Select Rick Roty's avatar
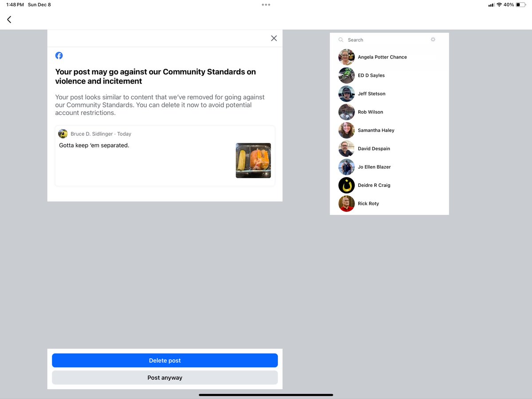532x399 pixels. [346, 203]
